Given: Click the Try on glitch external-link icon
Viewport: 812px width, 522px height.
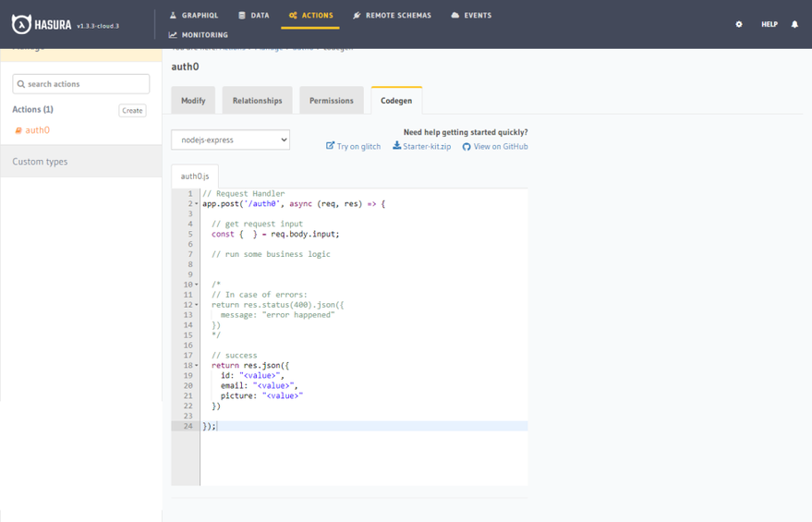Looking at the screenshot, I should pos(330,146).
